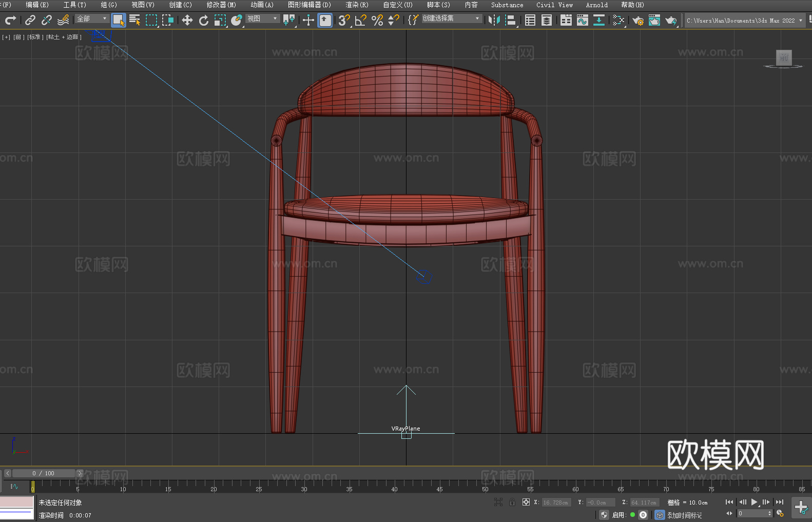Click the [标准] viewport label
The height and width of the screenshot is (522, 812).
point(35,37)
